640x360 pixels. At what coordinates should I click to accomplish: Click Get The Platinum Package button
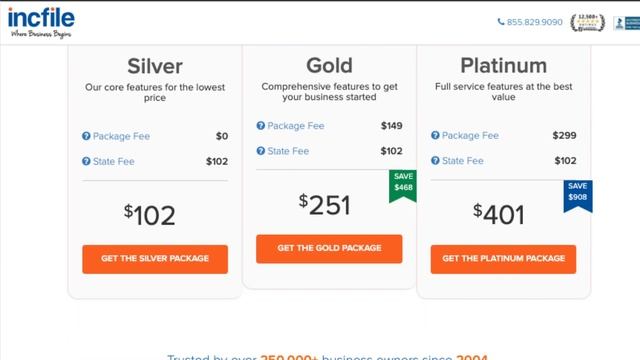click(x=503, y=259)
